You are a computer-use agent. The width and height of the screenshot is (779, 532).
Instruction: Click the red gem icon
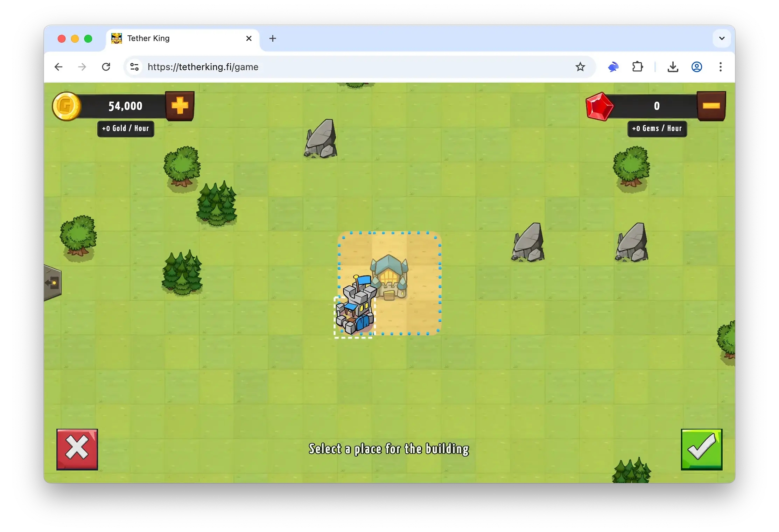(599, 106)
